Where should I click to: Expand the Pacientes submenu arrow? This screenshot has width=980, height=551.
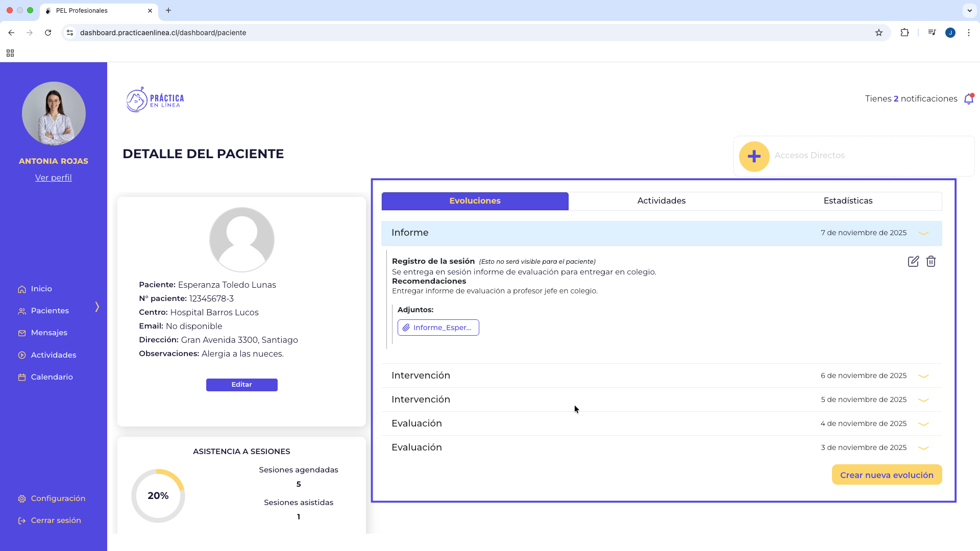tap(97, 307)
